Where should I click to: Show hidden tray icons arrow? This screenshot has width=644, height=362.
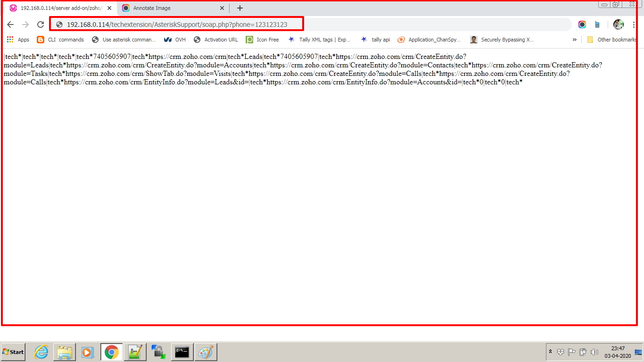[550, 352]
